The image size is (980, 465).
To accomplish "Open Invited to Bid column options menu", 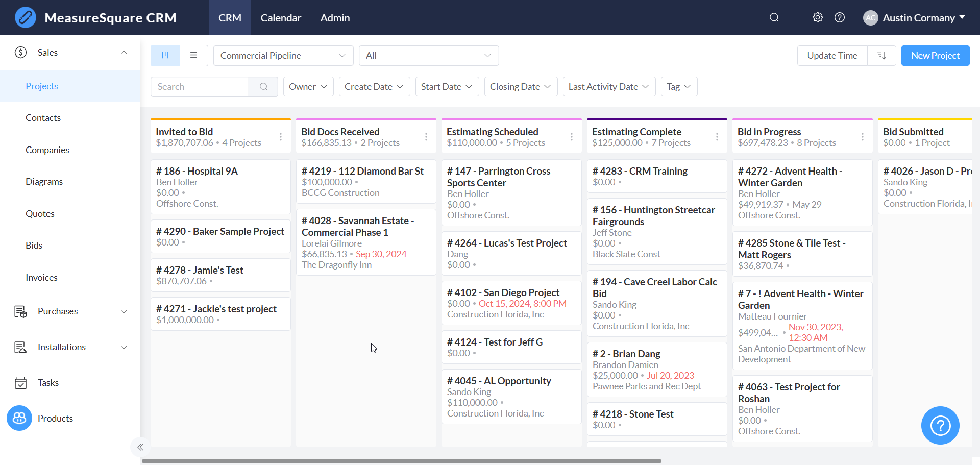I will pyautogui.click(x=281, y=137).
